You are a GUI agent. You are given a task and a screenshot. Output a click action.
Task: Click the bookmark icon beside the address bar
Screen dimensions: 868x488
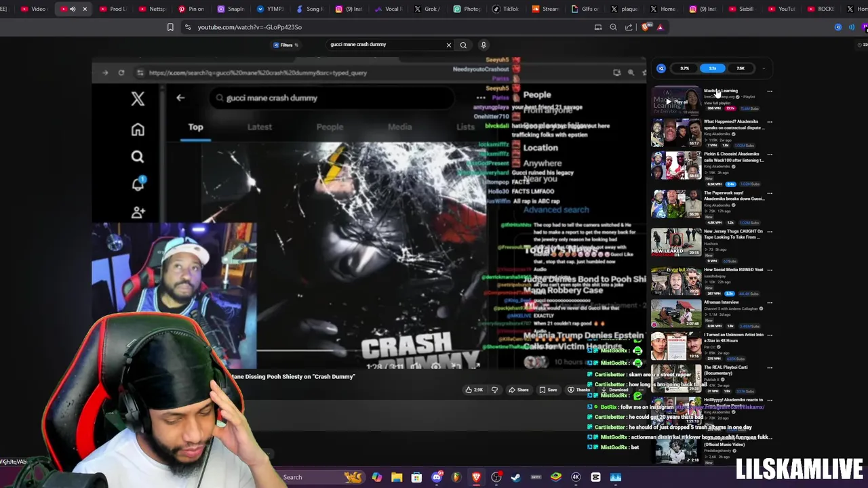[x=170, y=27]
